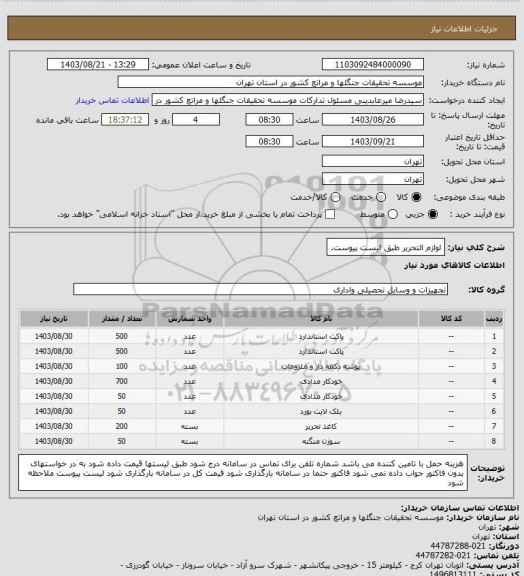
Task: Click the response deadline date 1403/08/26
Action: (x=373, y=120)
